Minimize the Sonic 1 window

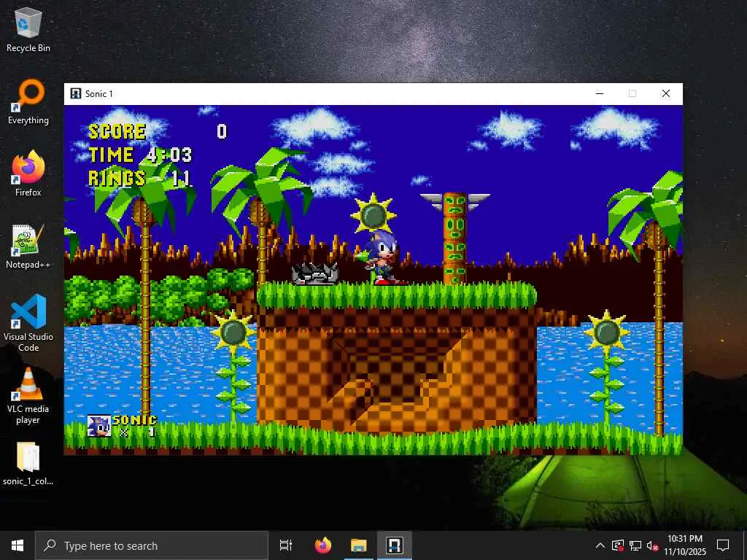click(600, 93)
